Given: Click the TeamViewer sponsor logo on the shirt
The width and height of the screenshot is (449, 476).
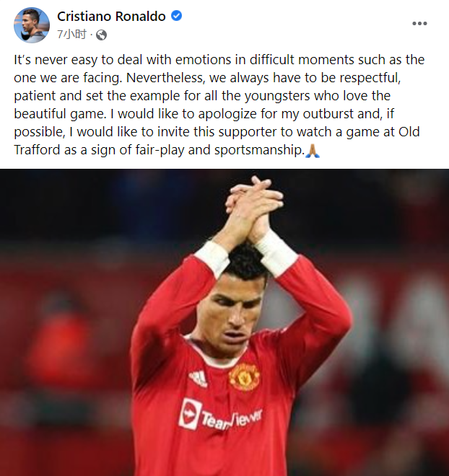Looking at the screenshot, I should click(220, 415).
